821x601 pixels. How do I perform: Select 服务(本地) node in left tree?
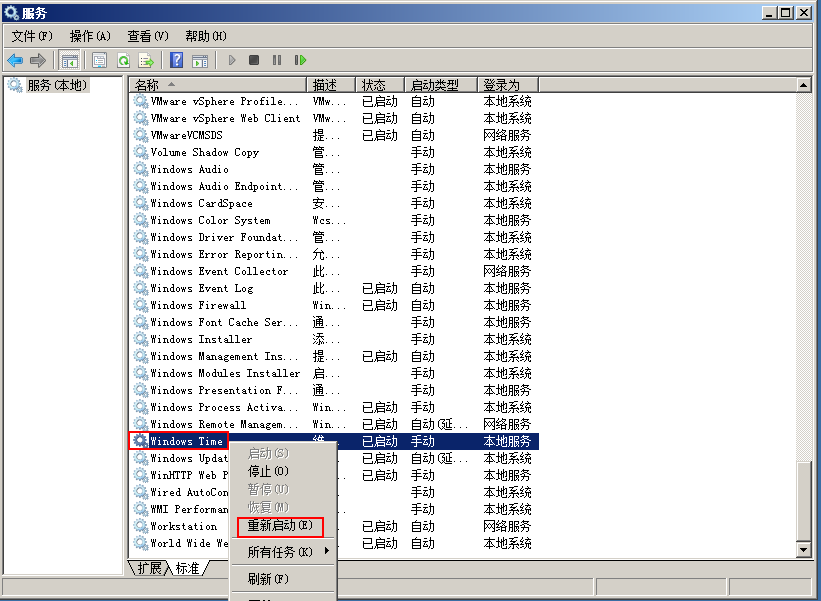(x=57, y=85)
